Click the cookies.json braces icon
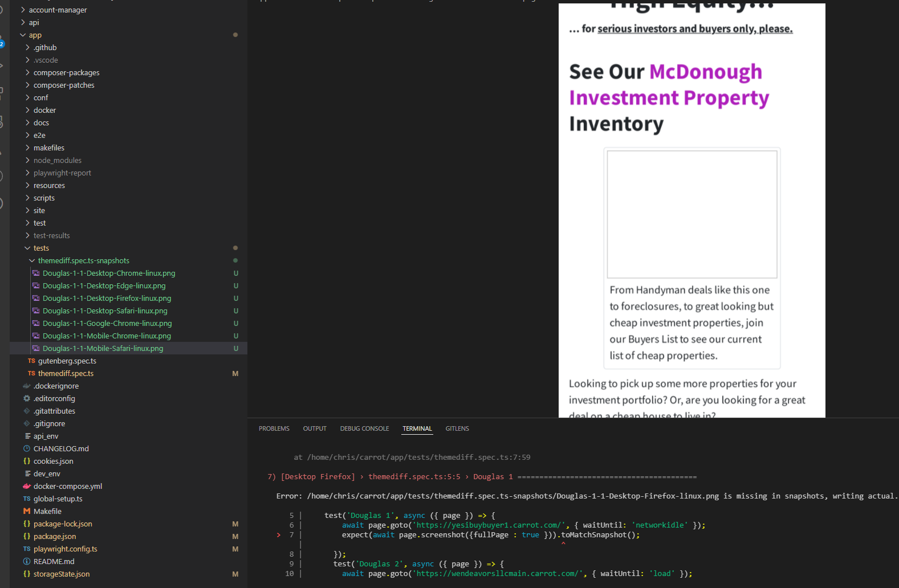The width and height of the screenshot is (899, 588). click(27, 461)
